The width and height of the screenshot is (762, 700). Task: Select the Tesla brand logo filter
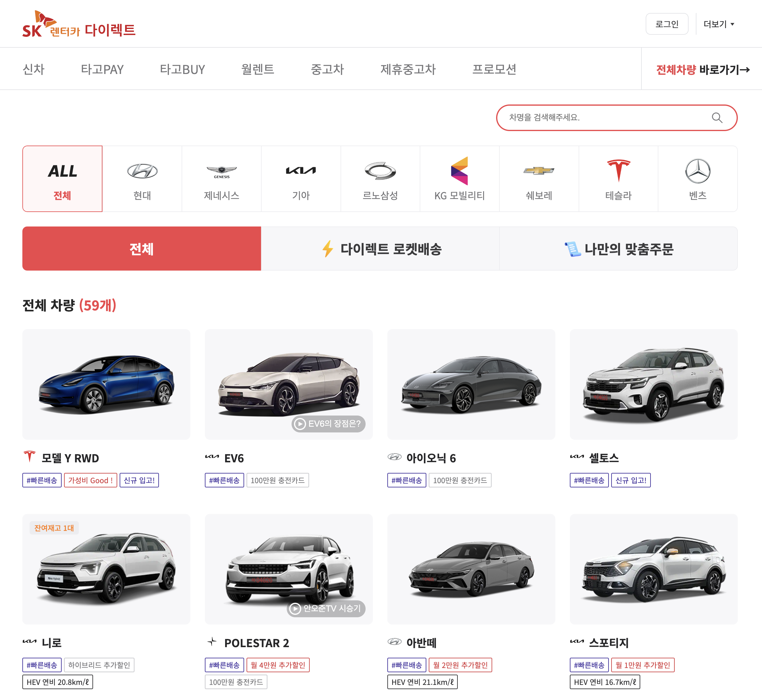[618, 171]
